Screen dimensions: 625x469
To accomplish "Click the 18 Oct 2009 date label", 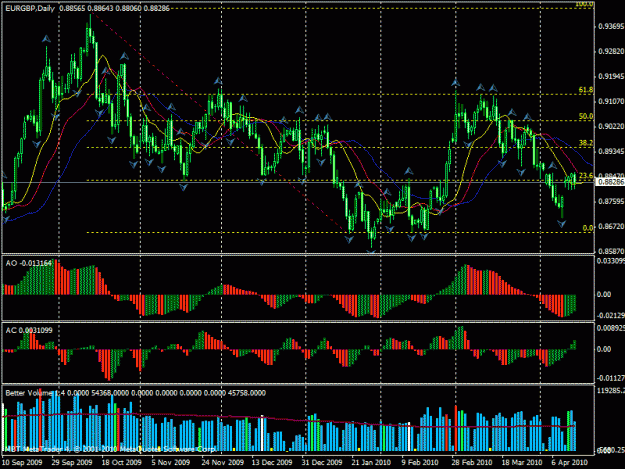I will coord(122,462).
